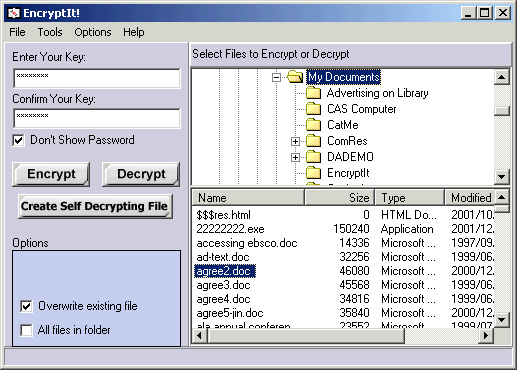Select CatMe folder name in tree
The width and height of the screenshot is (517, 370).
[343, 125]
